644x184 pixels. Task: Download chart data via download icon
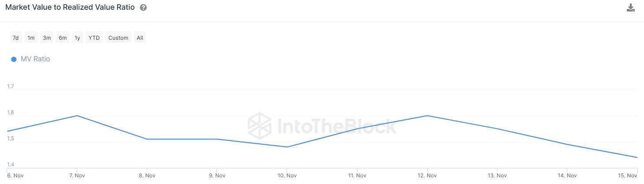click(x=631, y=8)
